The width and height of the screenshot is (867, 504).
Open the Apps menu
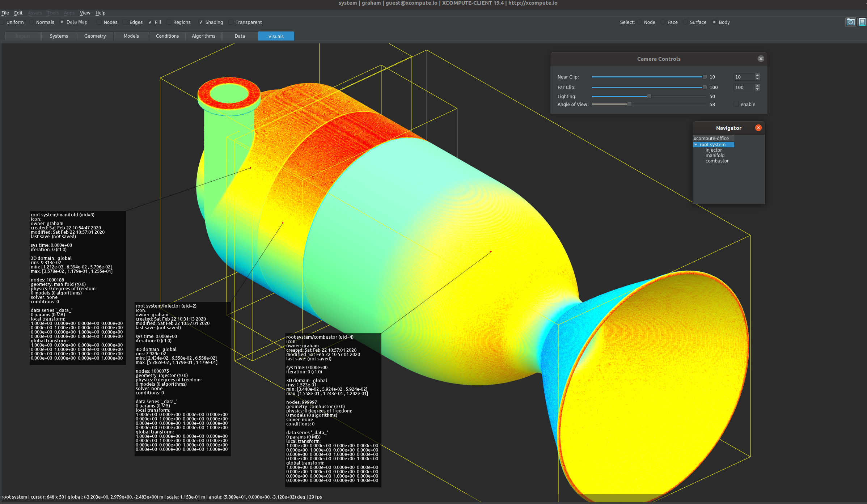pos(69,13)
